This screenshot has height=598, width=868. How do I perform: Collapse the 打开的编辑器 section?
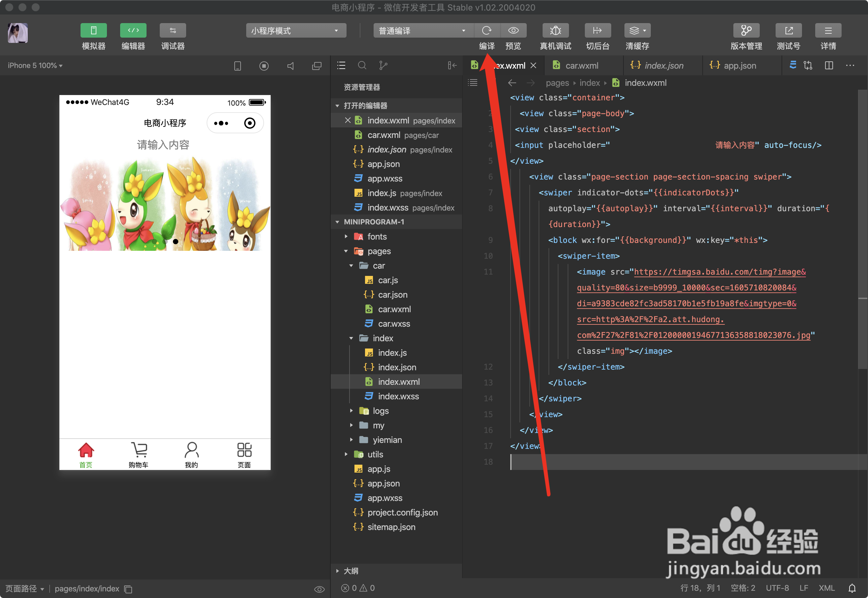pyautogui.click(x=337, y=106)
